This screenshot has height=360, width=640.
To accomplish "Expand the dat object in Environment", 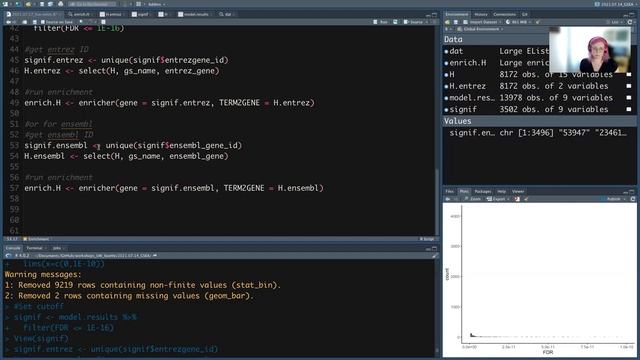I will [447, 51].
